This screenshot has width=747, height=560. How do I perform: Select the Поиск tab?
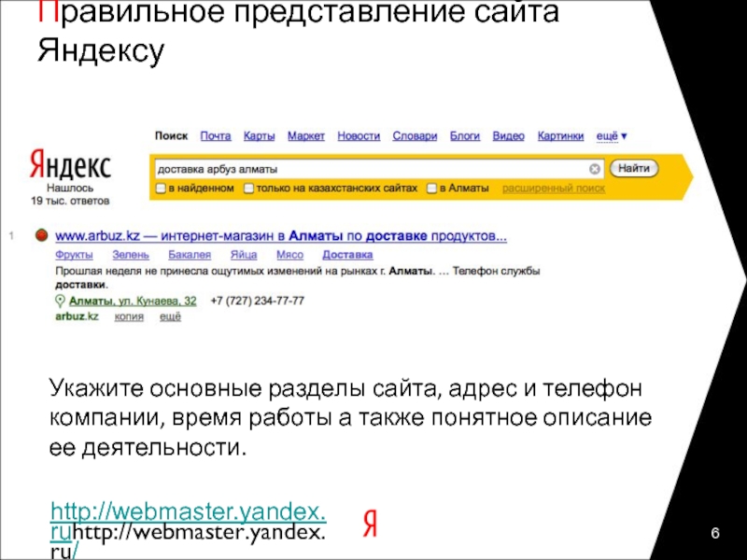[172, 136]
